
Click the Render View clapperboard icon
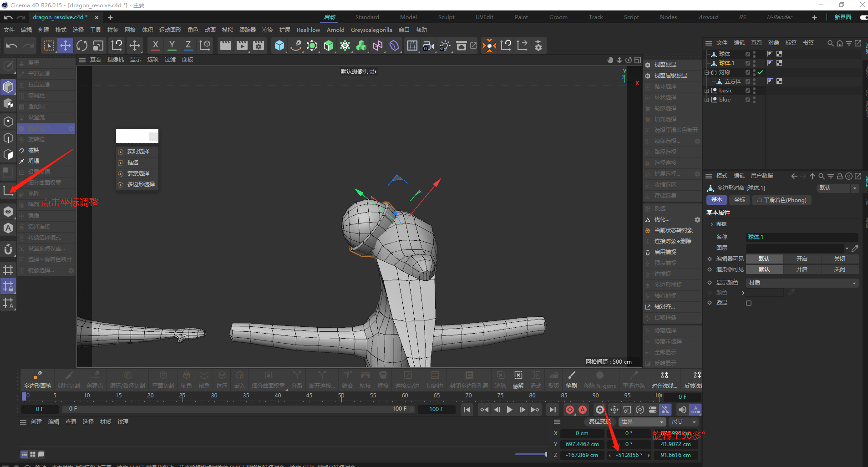point(225,46)
